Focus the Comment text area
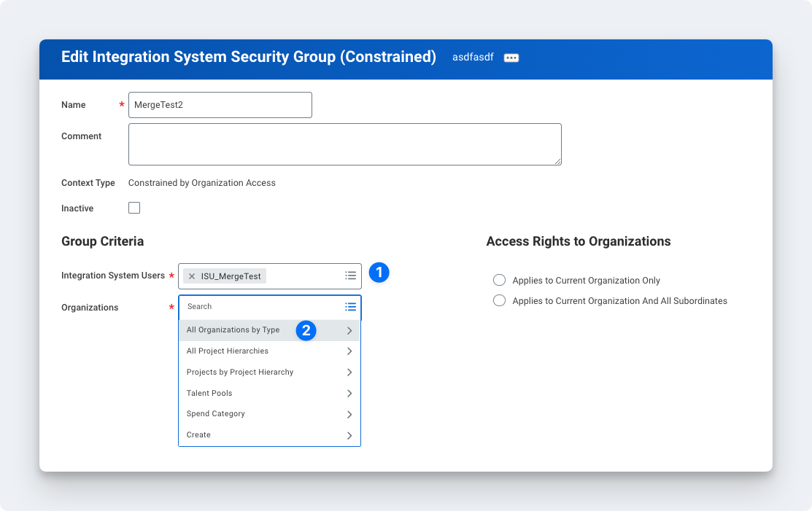The width and height of the screenshot is (812, 511). (x=344, y=144)
